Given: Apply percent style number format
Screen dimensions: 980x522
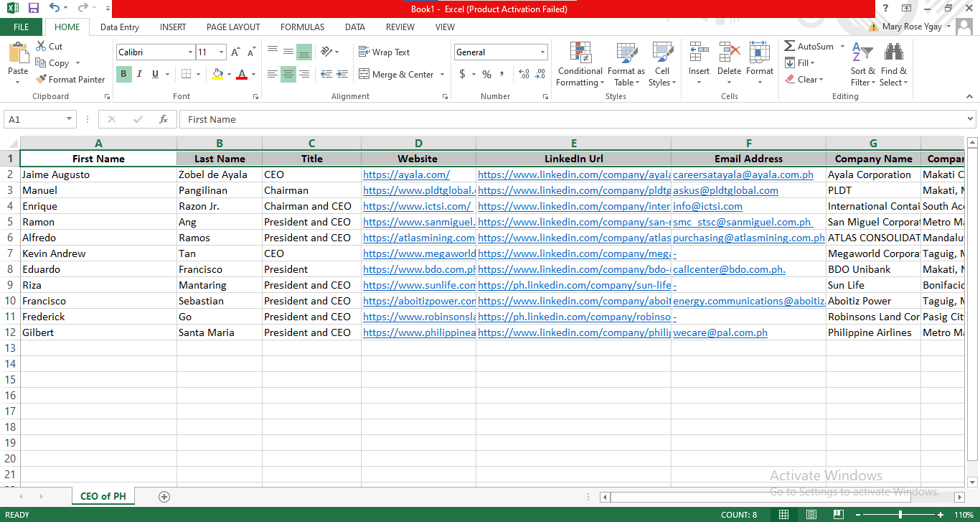Looking at the screenshot, I should coord(486,74).
